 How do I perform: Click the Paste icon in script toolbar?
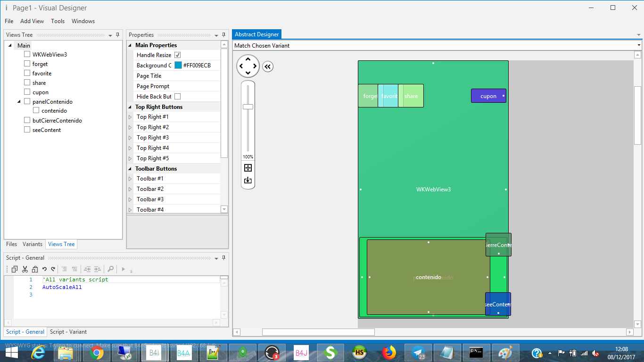tap(35, 269)
